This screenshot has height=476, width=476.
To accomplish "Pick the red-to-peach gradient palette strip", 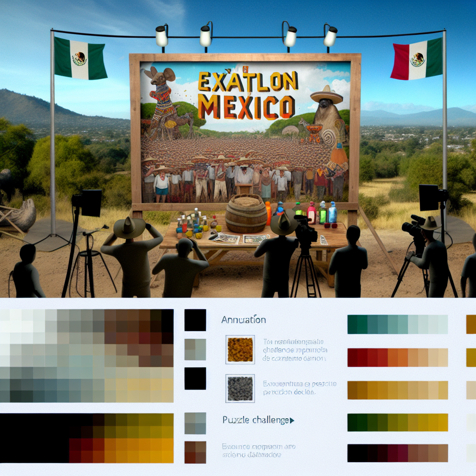I will (x=397, y=357).
